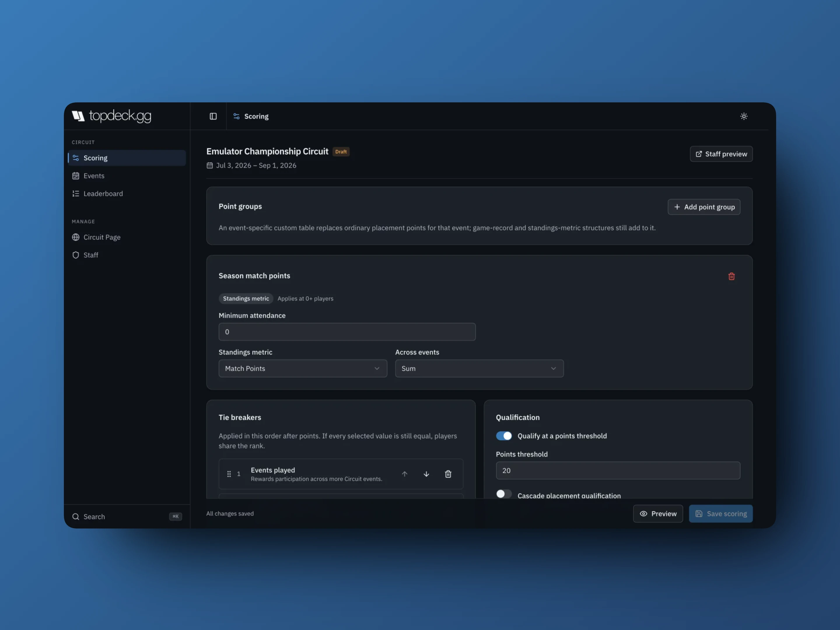Viewport: 840px width, 630px height.
Task: Click Save scoring button
Action: [721, 514]
